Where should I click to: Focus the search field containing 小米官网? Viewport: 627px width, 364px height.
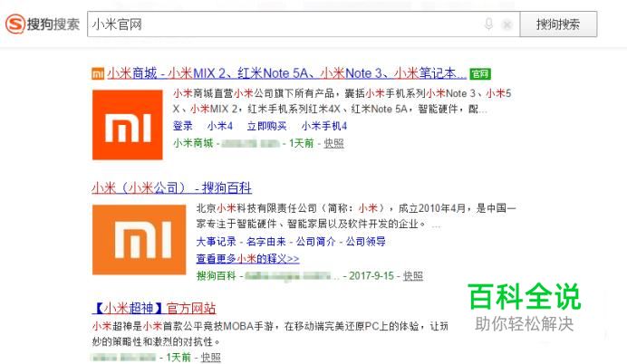point(304,24)
